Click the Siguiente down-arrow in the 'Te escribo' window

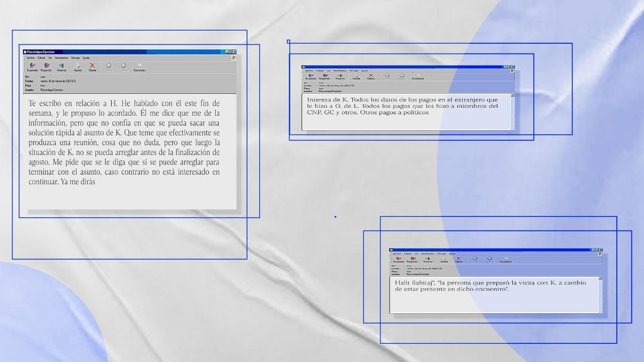point(123,67)
